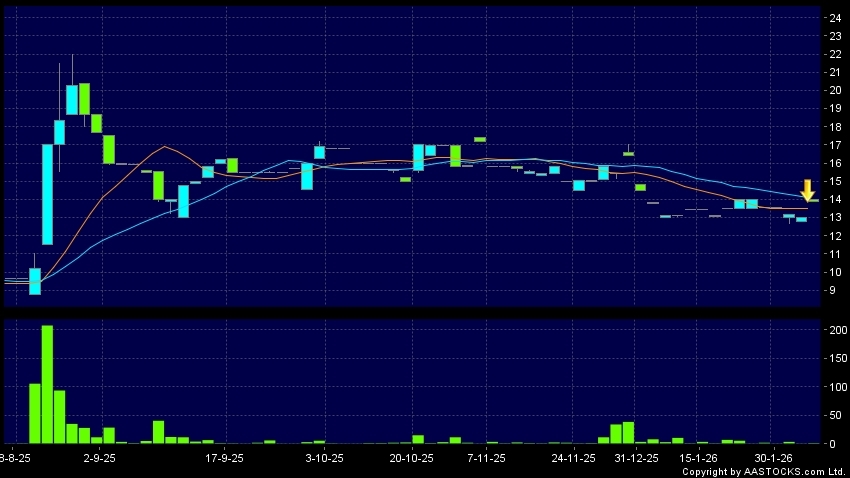
Task: Pick the 24-11-25 date on the time axis
Action: tap(574, 457)
